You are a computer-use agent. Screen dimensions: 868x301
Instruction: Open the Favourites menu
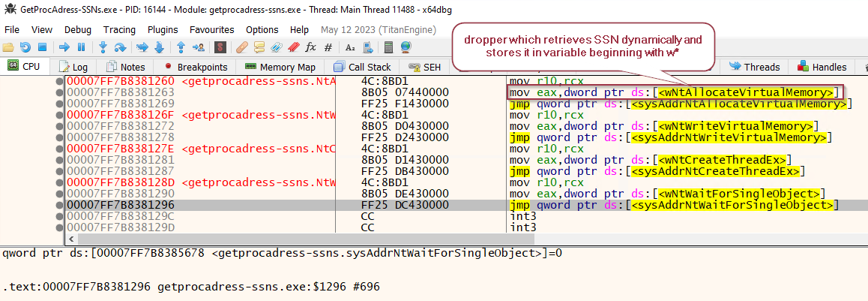point(211,29)
